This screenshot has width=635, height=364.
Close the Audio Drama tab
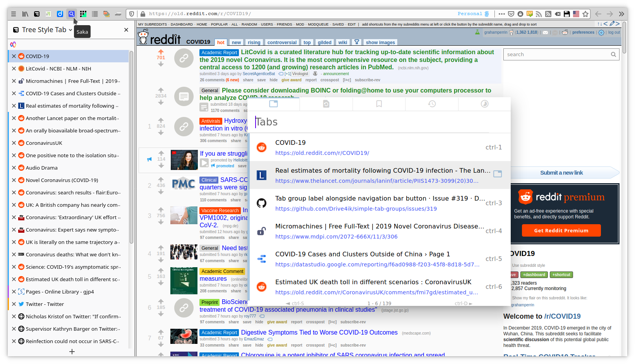pyautogui.click(x=14, y=168)
